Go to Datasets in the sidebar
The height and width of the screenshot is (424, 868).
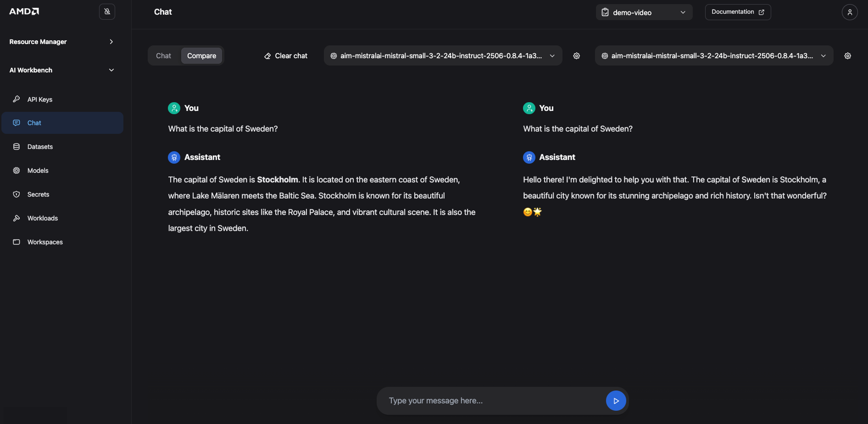point(40,147)
